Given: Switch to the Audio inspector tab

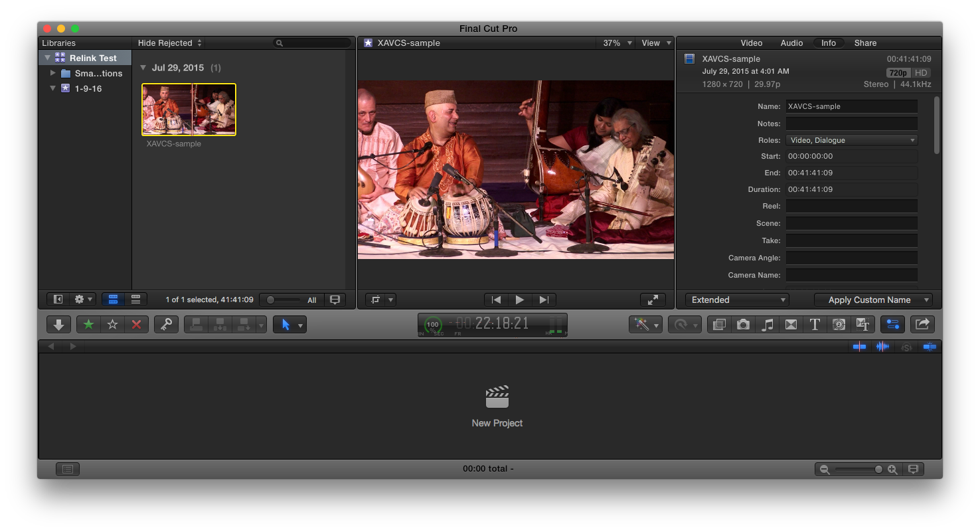Looking at the screenshot, I should point(791,43).
